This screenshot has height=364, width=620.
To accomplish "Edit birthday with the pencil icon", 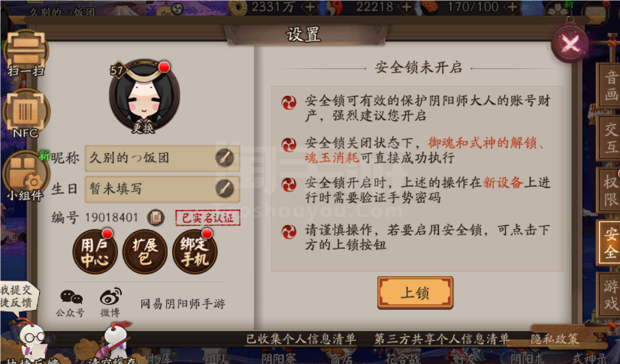I will tap(225, 188).
